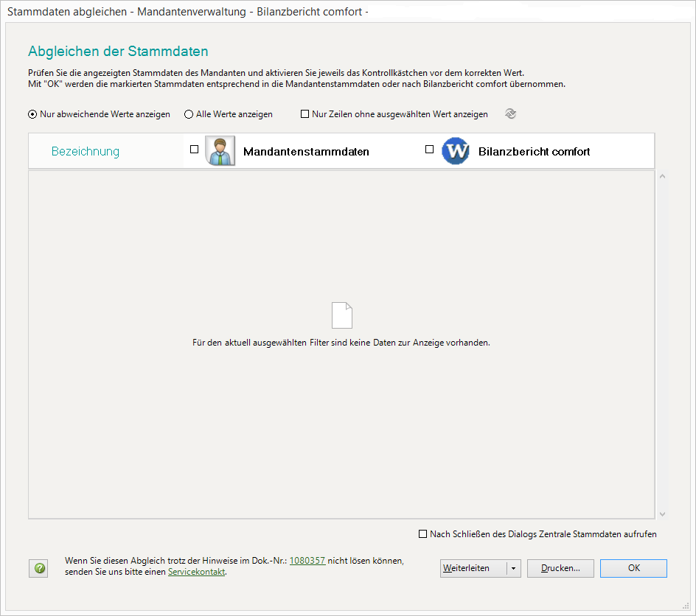Select 'Nur abweichende Werte anzeigen' radio button
Screen dimensions: 696x616
point(32,114)
